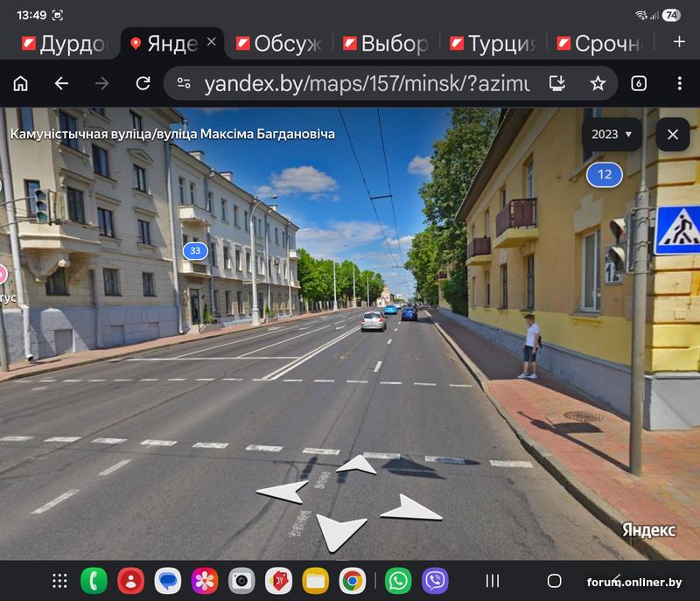
Task: Switch to the Выбор tab
Action: 386,44
